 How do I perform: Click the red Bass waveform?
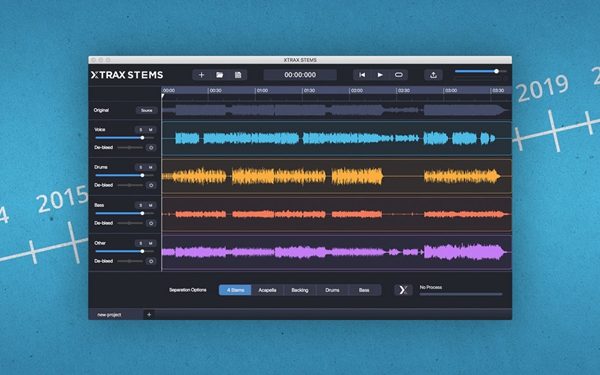click(337, 214)
